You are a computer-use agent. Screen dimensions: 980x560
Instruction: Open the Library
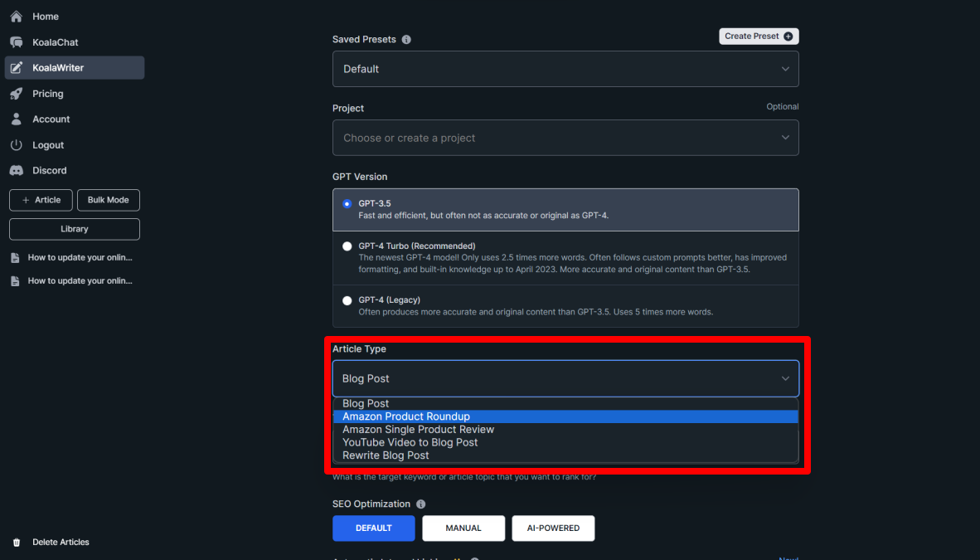point(74,229)
